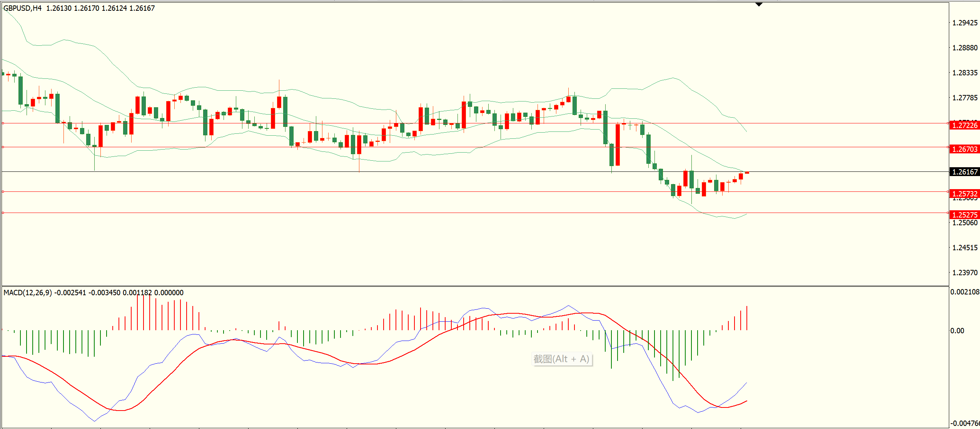Click the MACD 0.002108 scale label

click(x=965, y=292)
